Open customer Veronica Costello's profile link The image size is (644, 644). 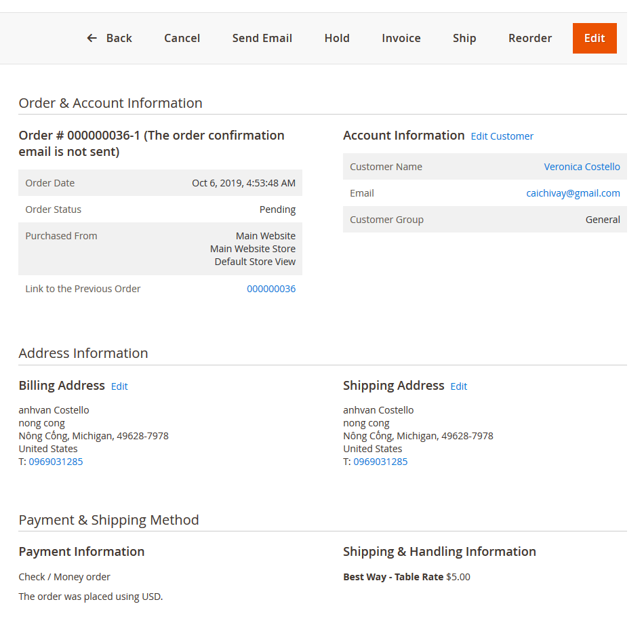[x=582, y=167]
